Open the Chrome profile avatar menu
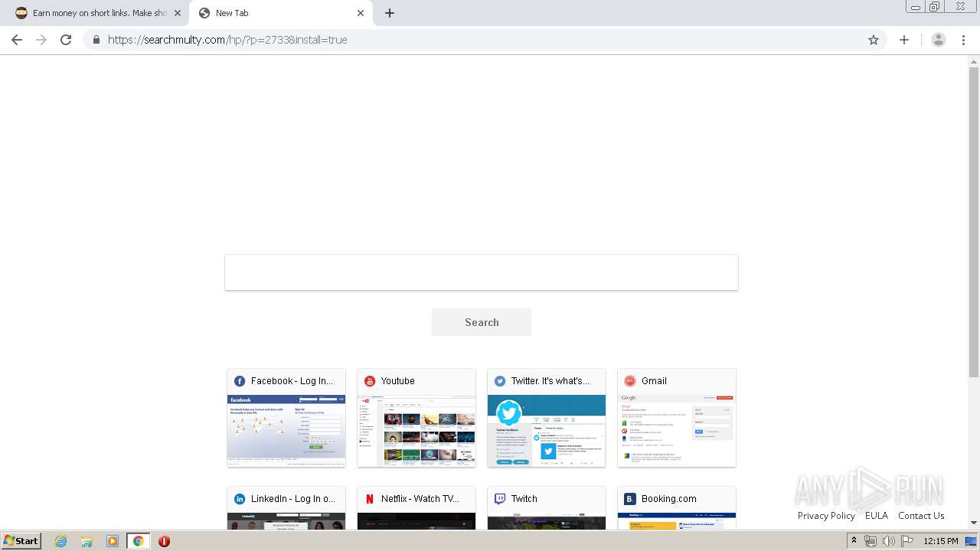Image resolution: width=980 pixels, height=551 pixels. click(938, 40)
